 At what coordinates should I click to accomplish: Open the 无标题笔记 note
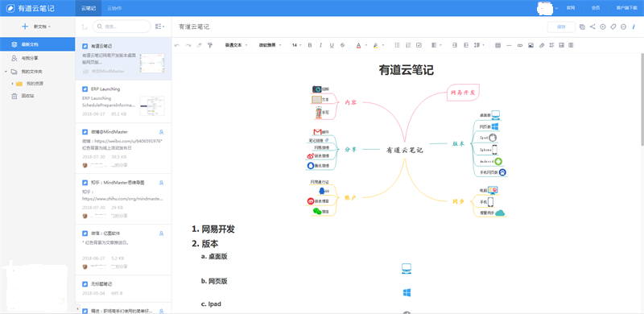pyautogui.click(x=124, y=288)
